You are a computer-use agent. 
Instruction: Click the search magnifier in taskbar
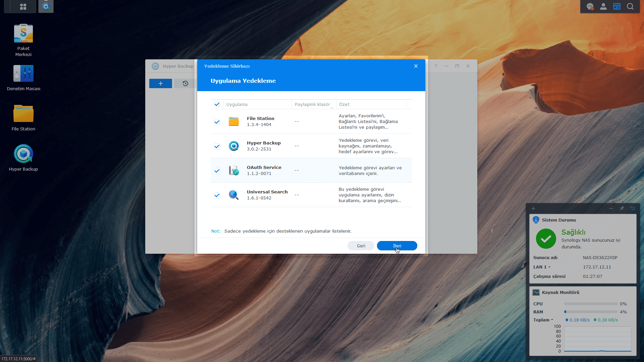pyautogui.click(x=630, y=6)
